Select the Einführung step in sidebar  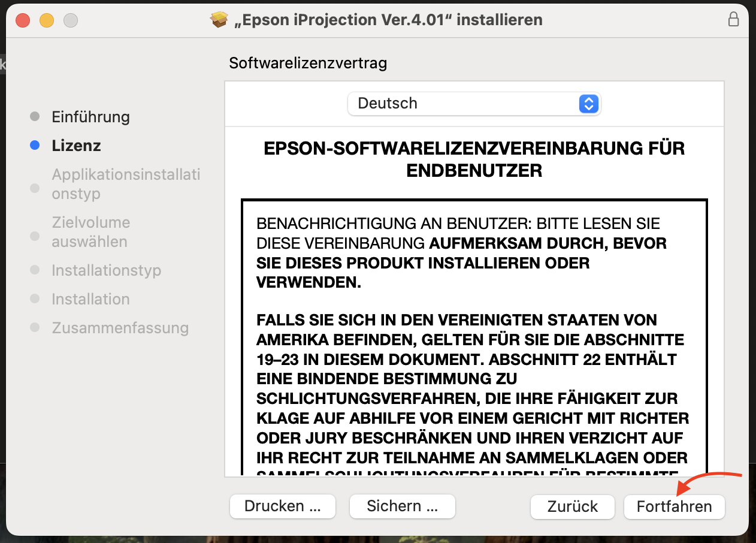tap(90, 116)
